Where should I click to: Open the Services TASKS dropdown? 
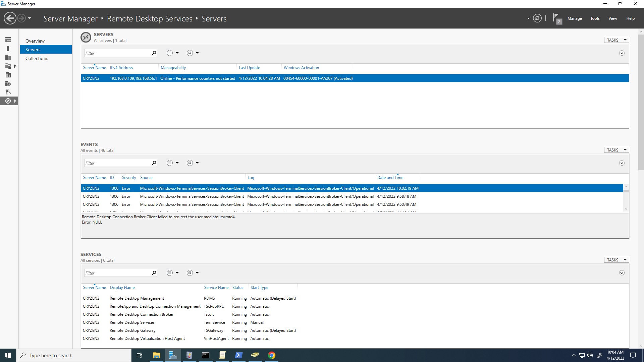click(x=616, y=260)
